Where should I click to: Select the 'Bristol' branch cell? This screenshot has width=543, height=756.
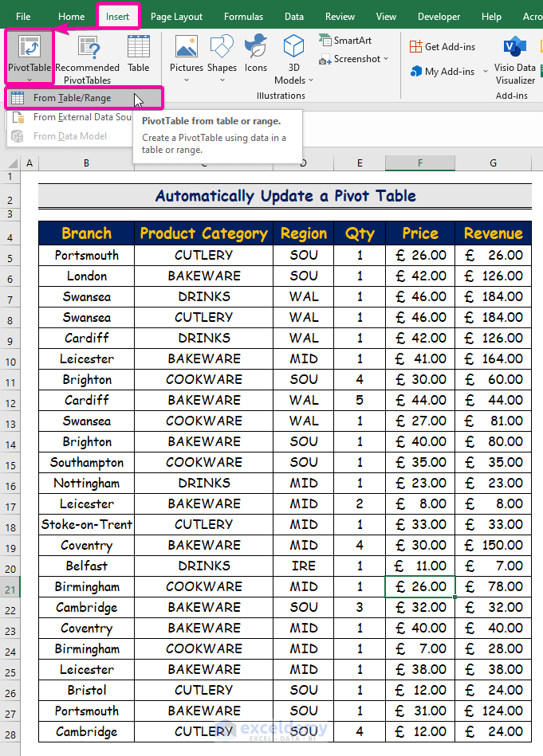(x=86, y=690)
